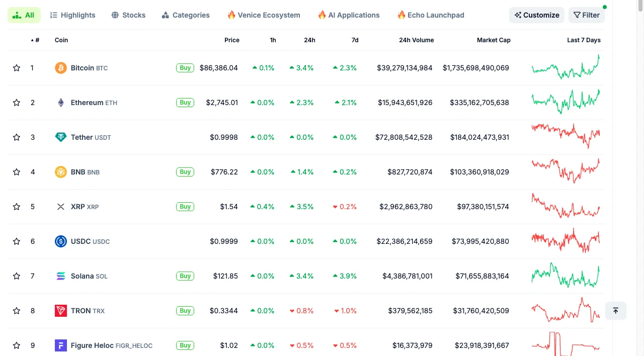The width and height of the screenshot is (644, 356).
Task: Click Bitcoin's market cap $1,735,698,490,069
Action: [476, 68]
